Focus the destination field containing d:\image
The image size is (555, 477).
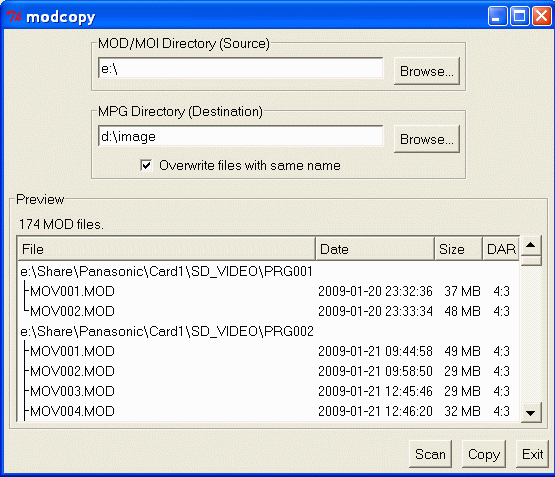point(240,136)
